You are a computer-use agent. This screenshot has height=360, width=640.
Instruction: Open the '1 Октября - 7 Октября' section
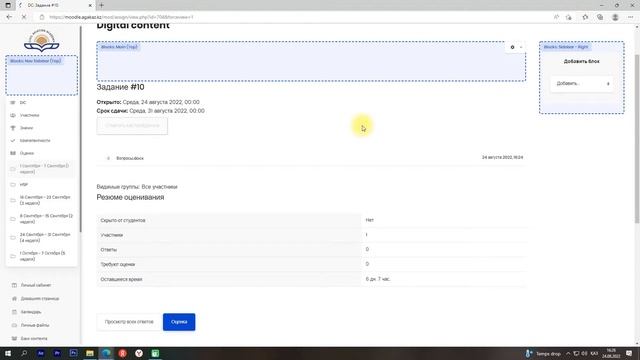coord(42,256)
